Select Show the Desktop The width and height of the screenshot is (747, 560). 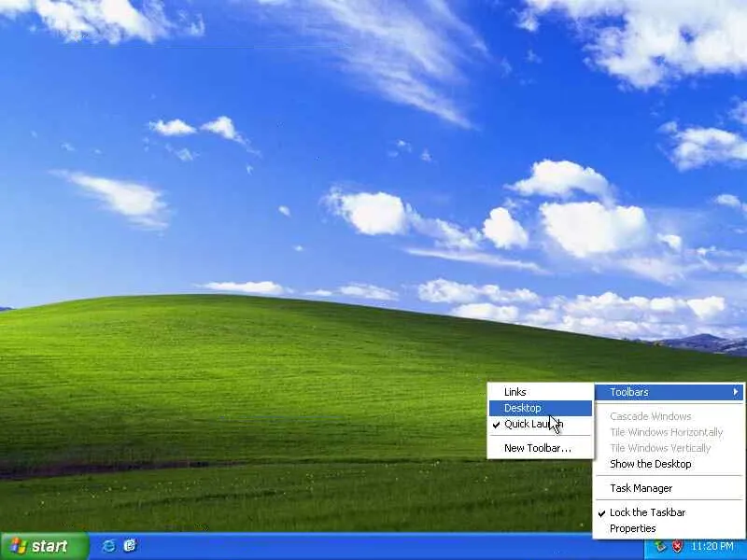click(669, 464)
